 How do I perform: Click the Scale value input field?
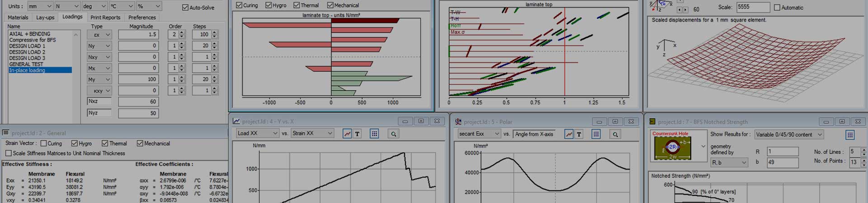tap(752, 7)
